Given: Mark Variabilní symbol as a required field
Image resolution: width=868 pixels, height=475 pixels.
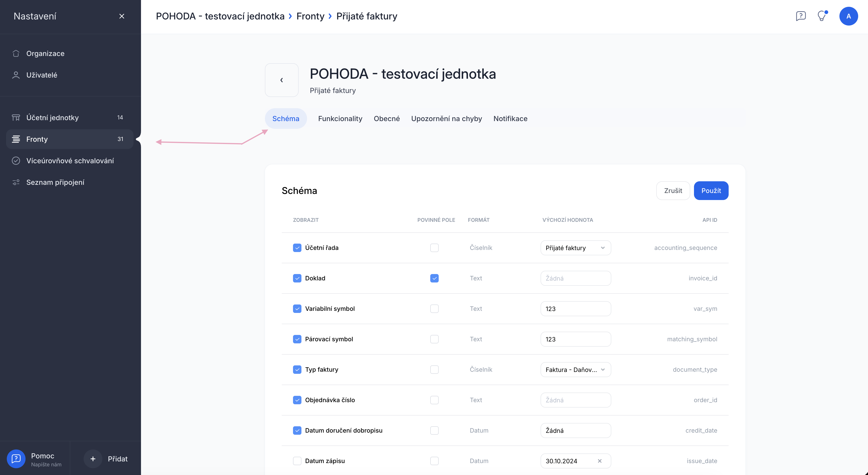Looking at the screenshot, I should coord(434,308).
